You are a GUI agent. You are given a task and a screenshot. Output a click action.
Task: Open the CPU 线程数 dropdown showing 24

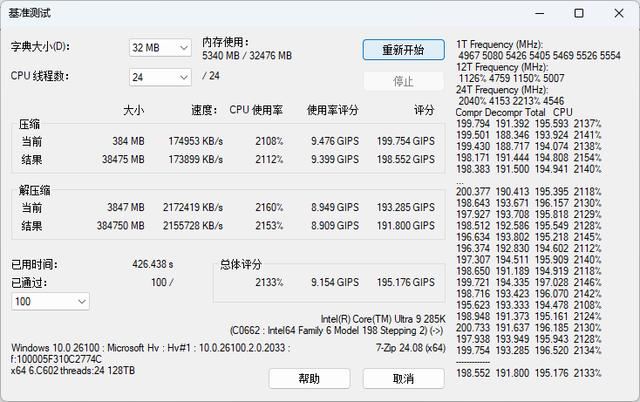click(160, 77)
